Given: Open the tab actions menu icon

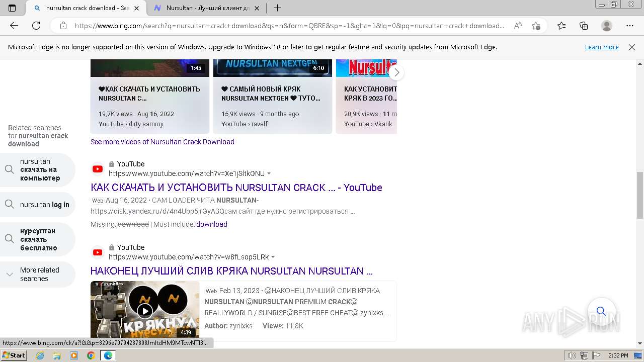Looking at the screenshot, I should coord(12,8).
